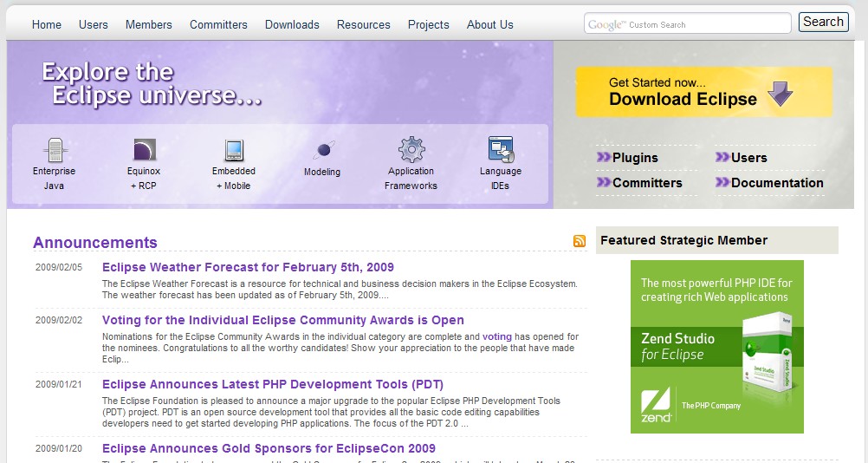Select Committers in the top navigation bar

[218, 25]
